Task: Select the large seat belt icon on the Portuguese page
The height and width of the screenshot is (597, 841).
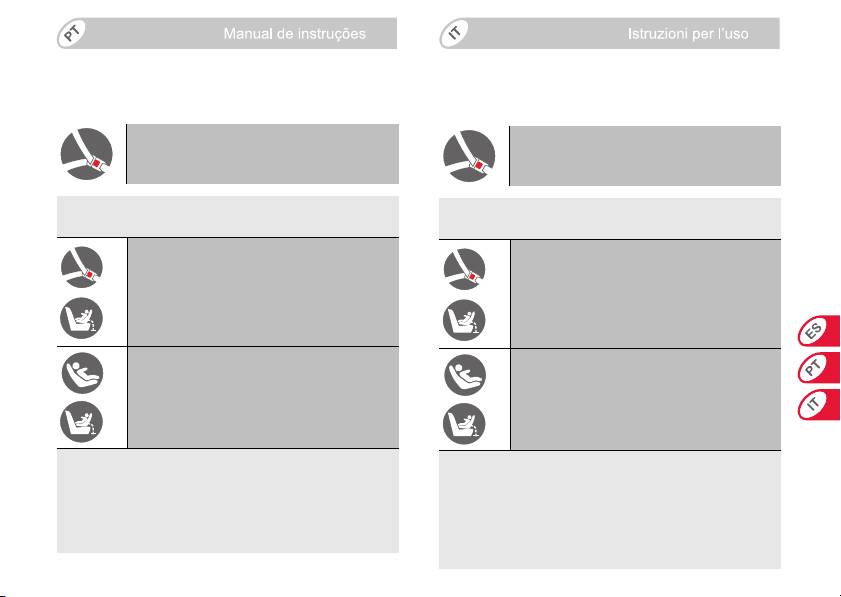Action: 88,155
